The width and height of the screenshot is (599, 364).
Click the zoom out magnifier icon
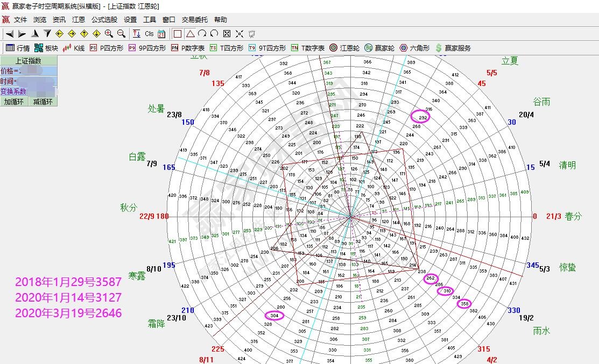(121, 33)
